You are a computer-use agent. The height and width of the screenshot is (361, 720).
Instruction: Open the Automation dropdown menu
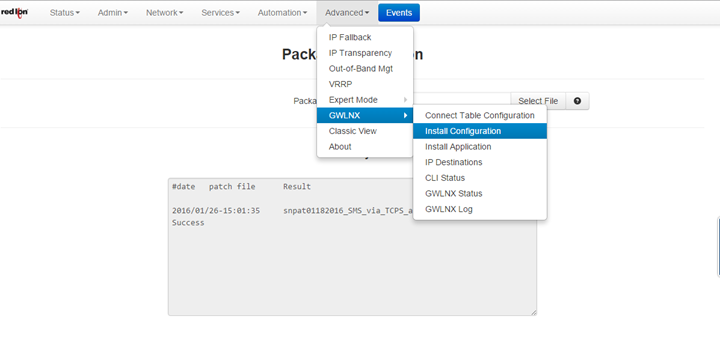282,13
